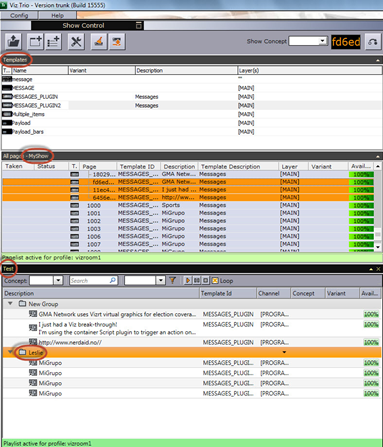Click the callback headset icon
This screenshot has height=447, width=383.
click(373, 42)
